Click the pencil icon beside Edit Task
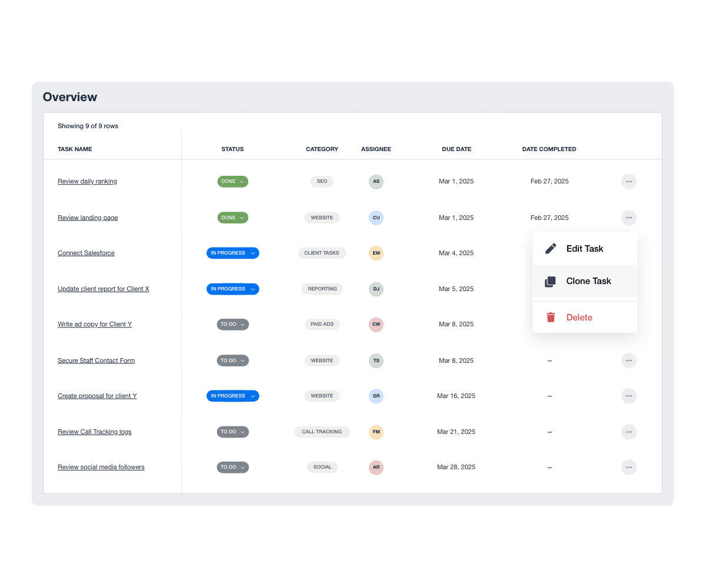Viewport: 706px width, 588px height. [x=550, y=248]
